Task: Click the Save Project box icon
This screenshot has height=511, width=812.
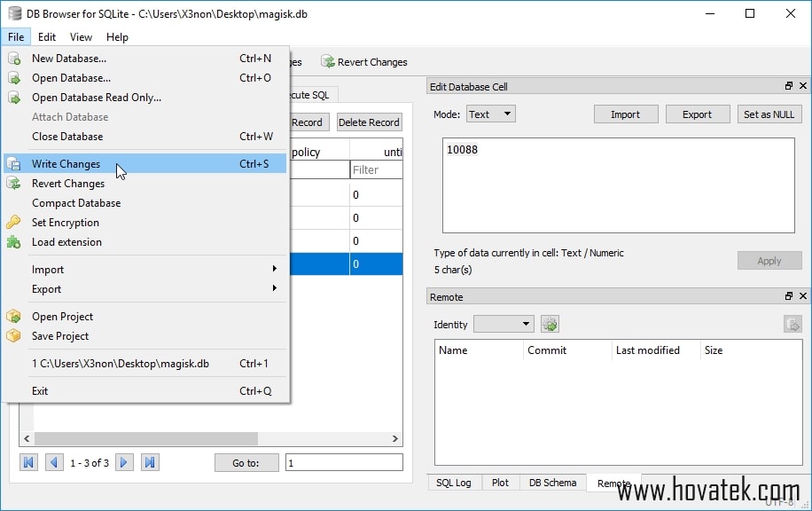Action: coord(13,336)
